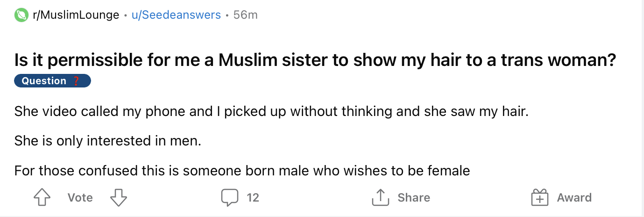The width and height of the screenshot is (644, 217).
Task: Click the comments speech bubble icon
Action: tap(229, 198)
